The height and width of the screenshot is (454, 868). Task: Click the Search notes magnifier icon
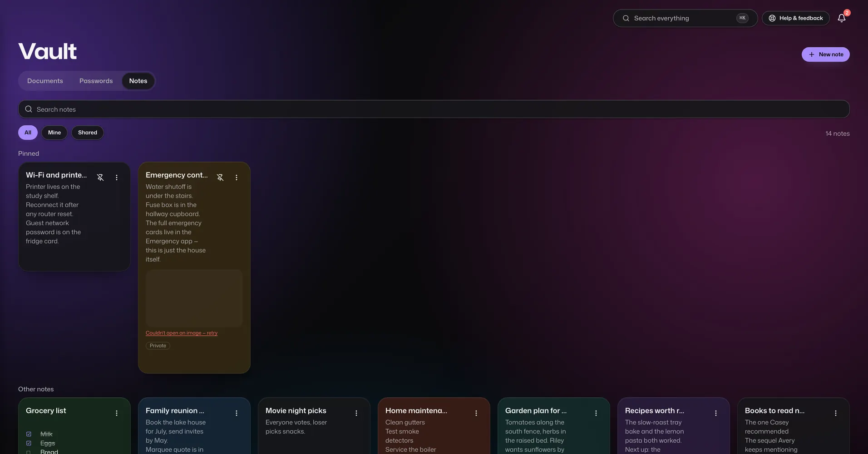click(x=29, y=109)
